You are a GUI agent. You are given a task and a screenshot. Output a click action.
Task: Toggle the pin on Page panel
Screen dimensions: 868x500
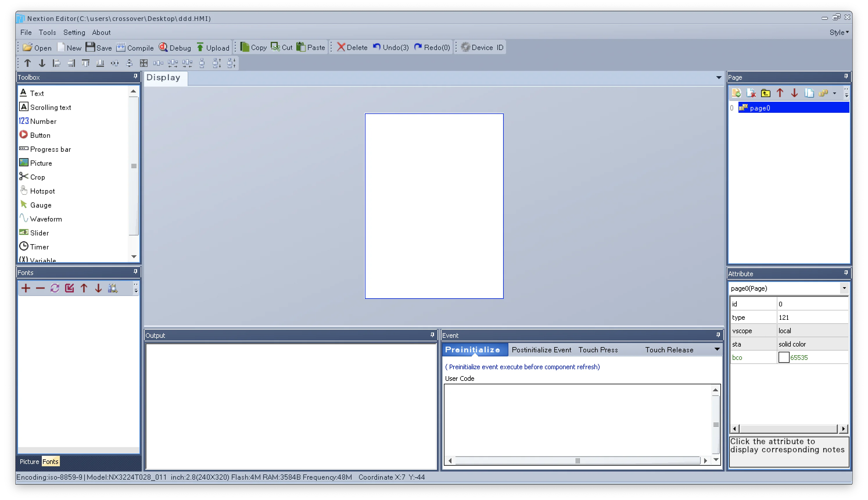click(x=847, y=76)
